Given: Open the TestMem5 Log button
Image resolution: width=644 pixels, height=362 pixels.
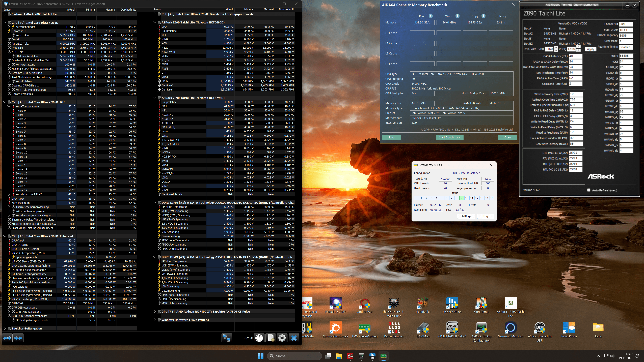Looking at the screenshot, I should tap(485, 216).
